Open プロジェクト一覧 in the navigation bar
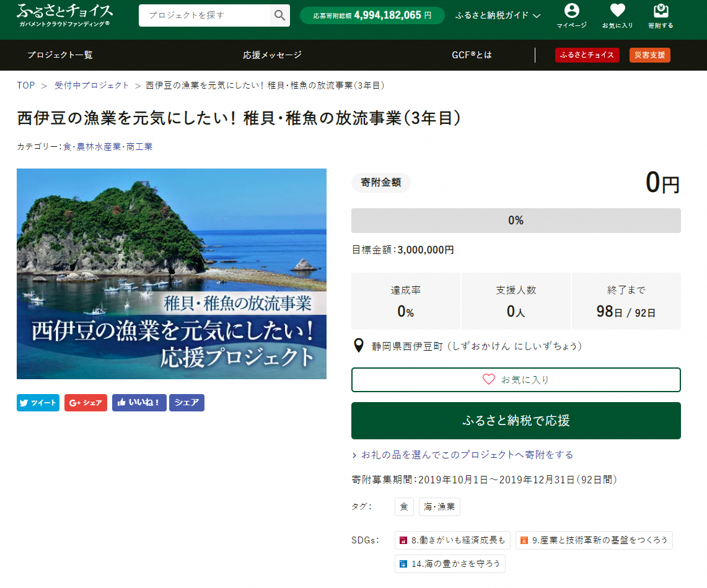This screenshot has height=588, width=707. (x=59, y=55)
